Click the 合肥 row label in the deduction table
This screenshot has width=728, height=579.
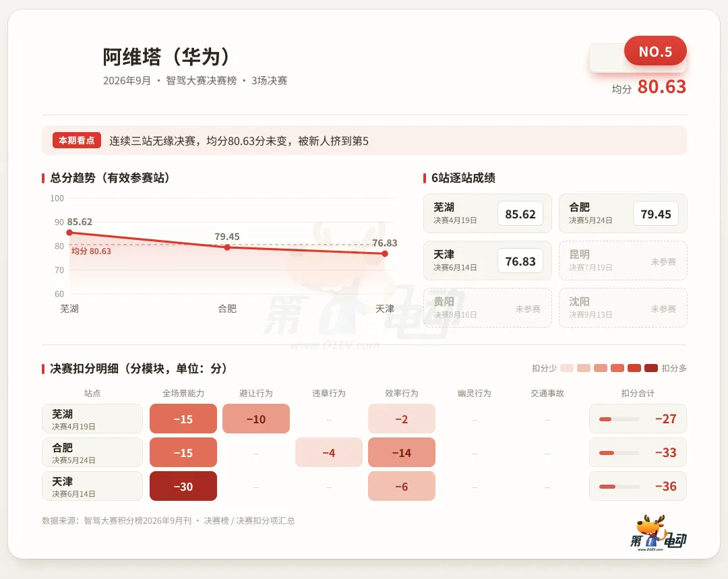pyautogui.click(x=92, y=452)
